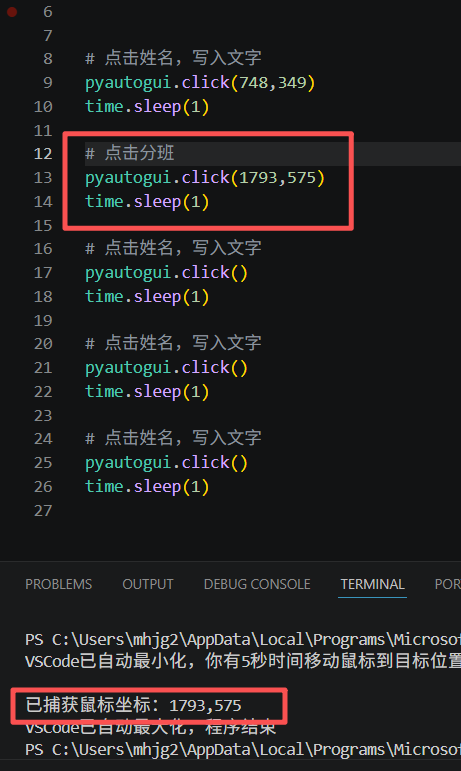The image size is (461, 771).
Task: Toggle the red breakpoint beside line 6
Action: click(x=12, y=12)
